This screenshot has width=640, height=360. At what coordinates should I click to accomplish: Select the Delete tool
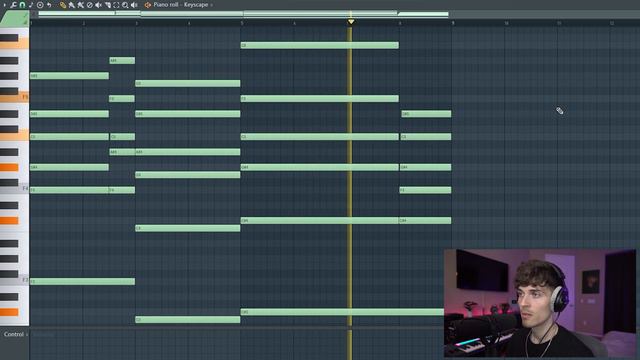click(90, 5)
